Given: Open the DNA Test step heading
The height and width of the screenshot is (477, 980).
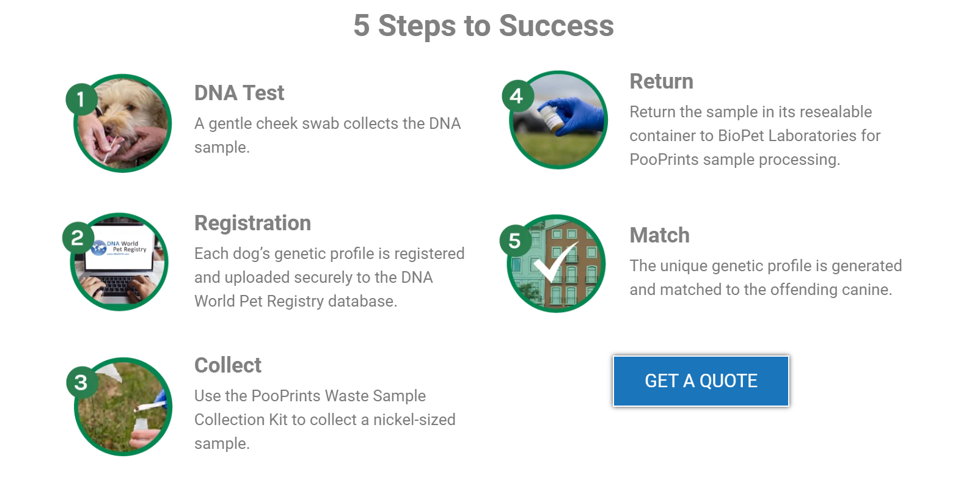Looking at the screenshot, I should coord(239,93).
